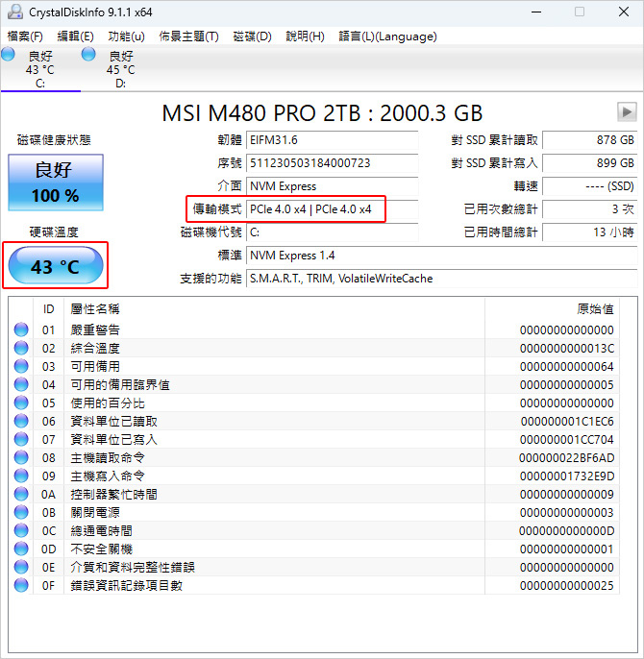
Task: Click raw value 000000001C1EC6
Action: 567,422
